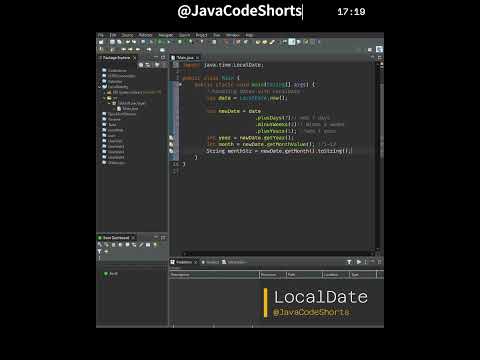Screen dimensions: 480x360
Task: Maximize the Problems view
Action: click(x=379, y=262)
